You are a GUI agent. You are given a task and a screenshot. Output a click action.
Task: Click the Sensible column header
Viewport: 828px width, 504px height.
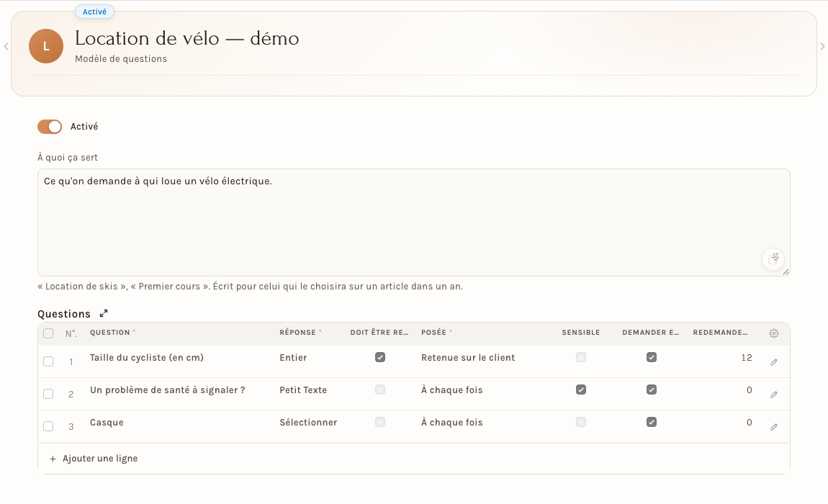click(581, 333)
